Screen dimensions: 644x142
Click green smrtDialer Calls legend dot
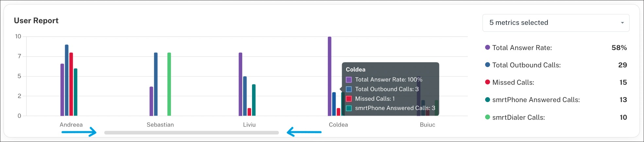(x=487, y=117)
